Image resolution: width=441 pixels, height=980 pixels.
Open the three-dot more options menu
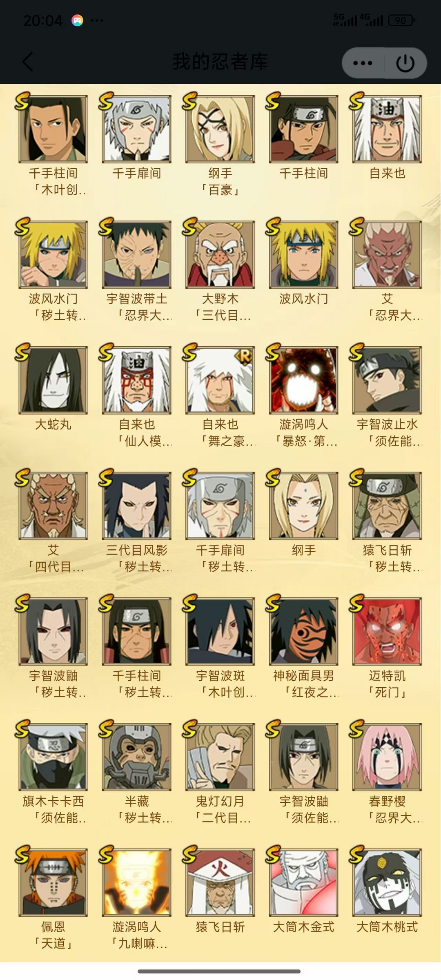[363, 63]
